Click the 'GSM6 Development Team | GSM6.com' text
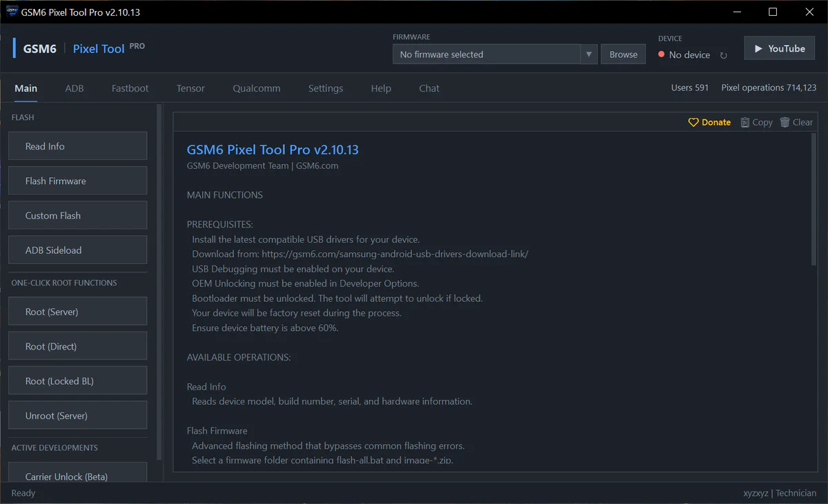The height and width of the screenshot is (504, 828). (263, 165)
